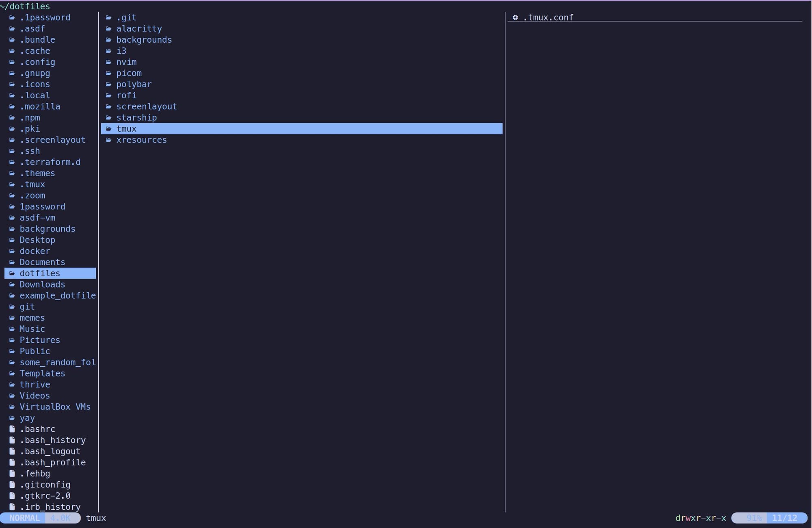
Task: Open the .tmux.conf file in preview pane
Action: (x=548, y=18)
